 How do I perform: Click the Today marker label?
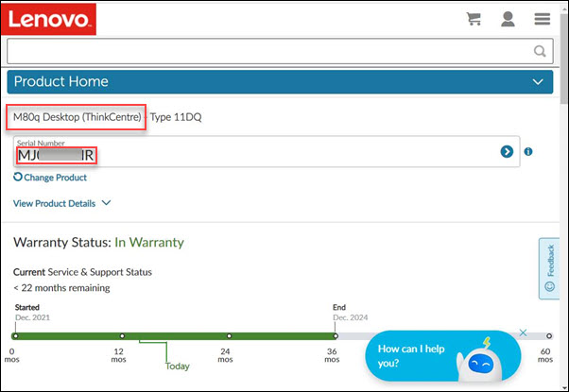178,366
